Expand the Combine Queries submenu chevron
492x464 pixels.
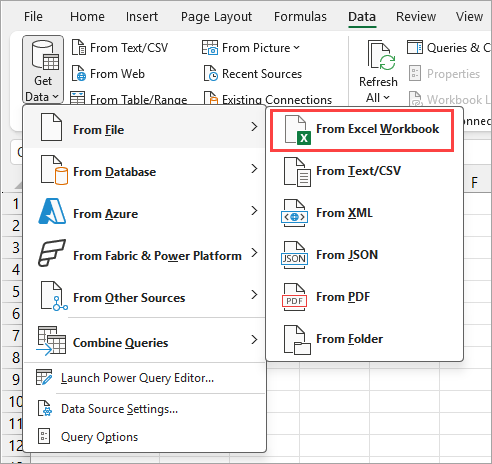point(254,340)
